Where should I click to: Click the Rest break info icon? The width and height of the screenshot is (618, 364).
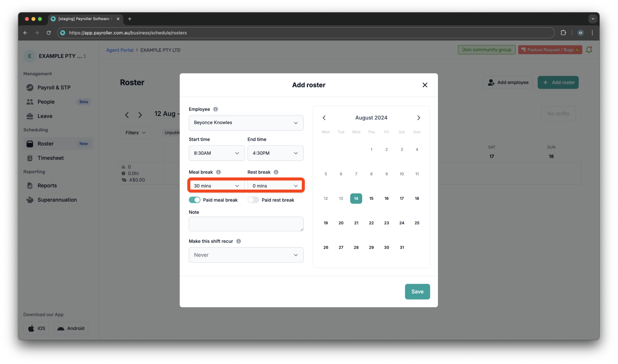(x=276, y=172)
